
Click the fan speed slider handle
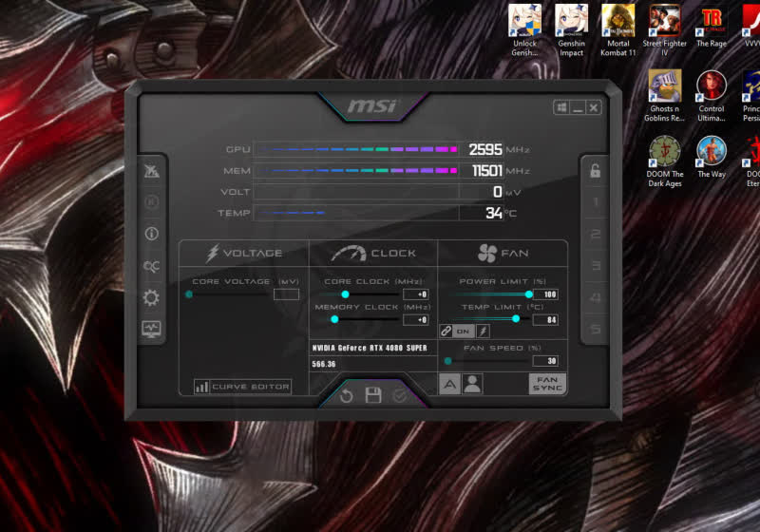coord(447,361)
